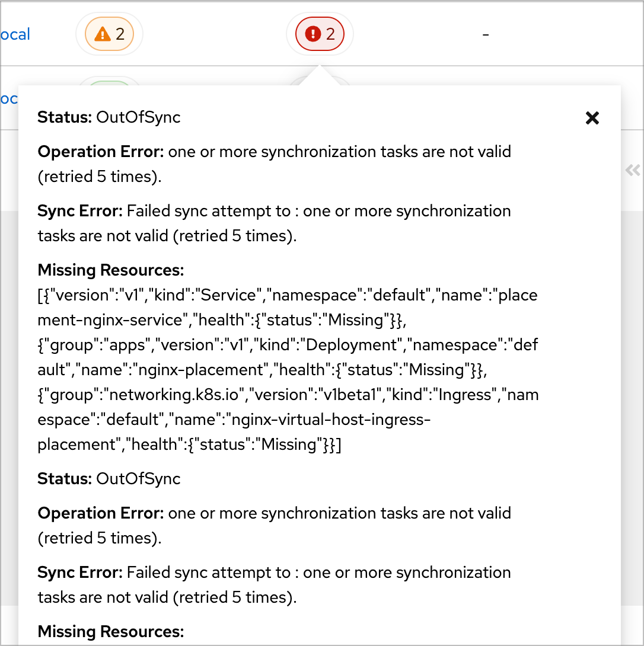Click the orange warning triangle icon
This screenshot has width=644, height=646.
pos(103,34)
